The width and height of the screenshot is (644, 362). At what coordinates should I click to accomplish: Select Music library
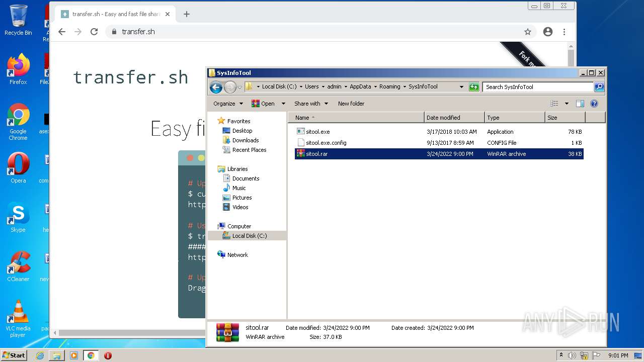point(239,188)
